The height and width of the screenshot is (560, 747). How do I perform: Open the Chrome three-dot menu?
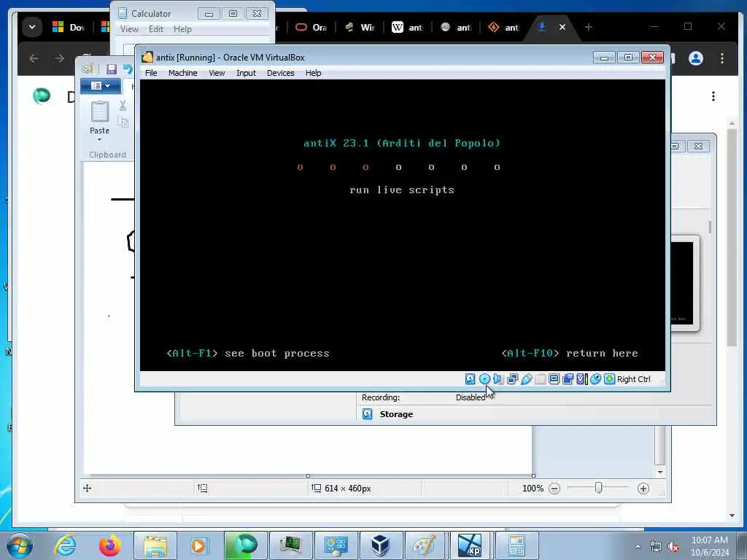[722, 58]
